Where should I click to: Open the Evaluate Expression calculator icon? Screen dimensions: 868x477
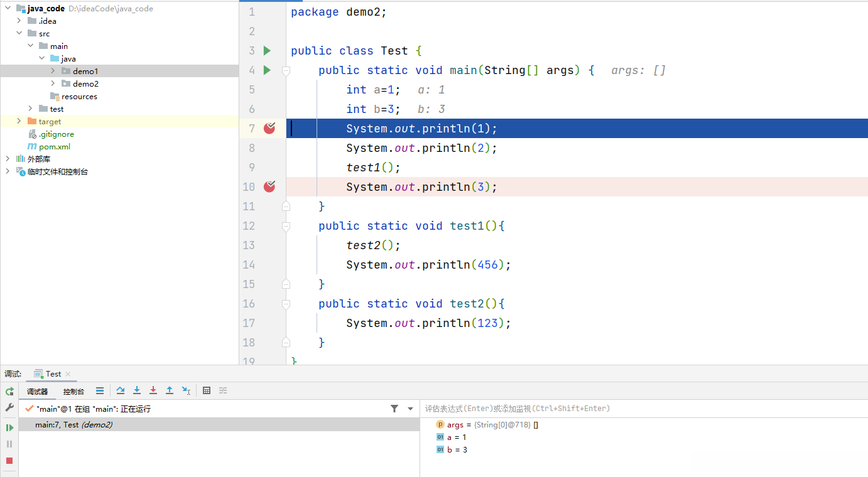point(207,390)
